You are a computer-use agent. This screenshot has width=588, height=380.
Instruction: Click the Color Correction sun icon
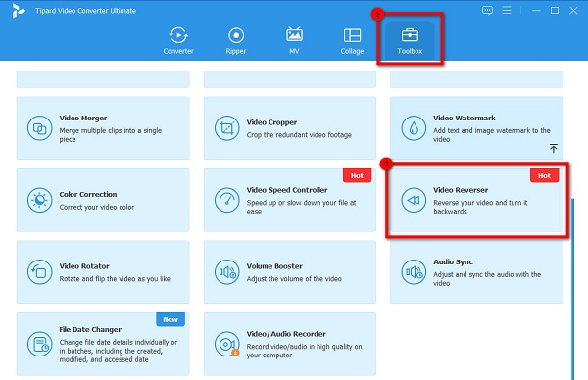point(39,200)
